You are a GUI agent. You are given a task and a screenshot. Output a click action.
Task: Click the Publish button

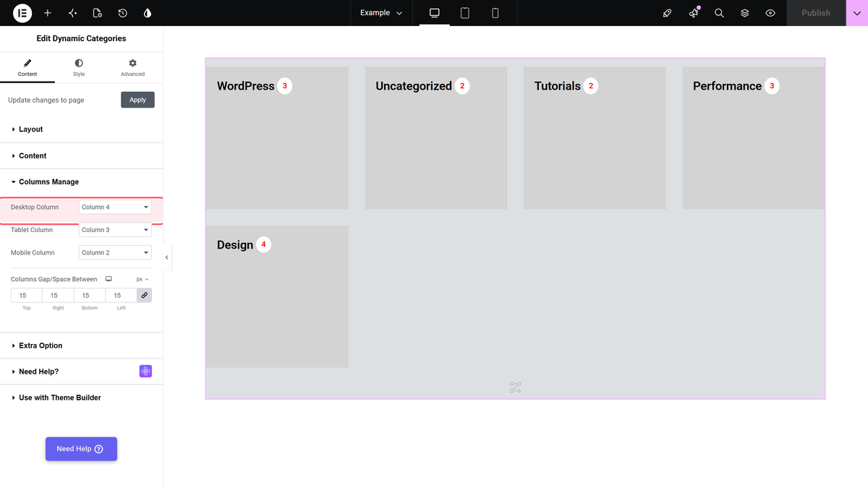coord(816,13)
